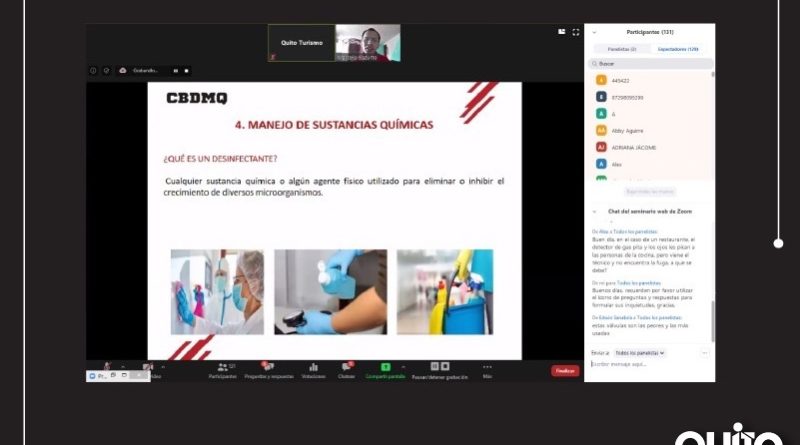This screenshot has height=445, width=800.
Task: Switch to the Panelistas tab
Action: [621, 48]
